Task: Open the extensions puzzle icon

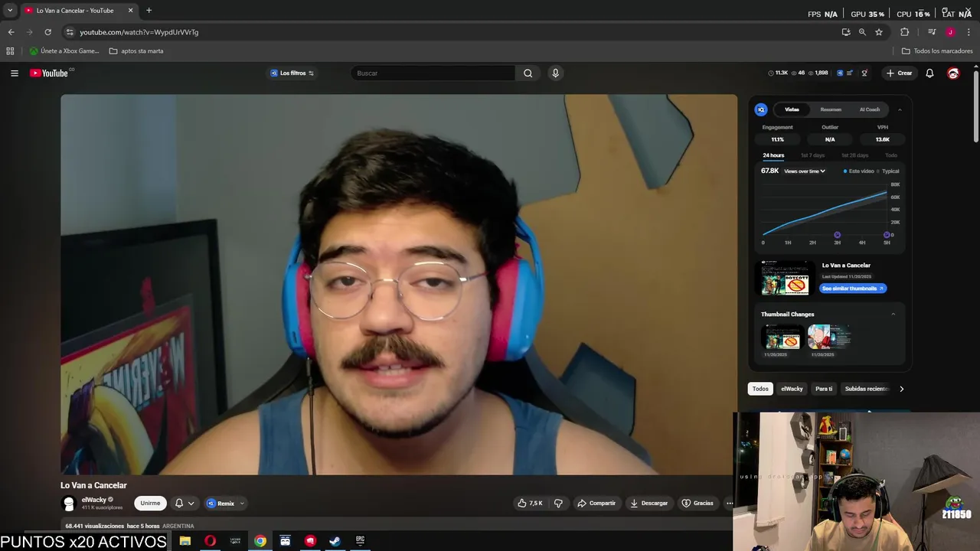Action: point(905,32)
